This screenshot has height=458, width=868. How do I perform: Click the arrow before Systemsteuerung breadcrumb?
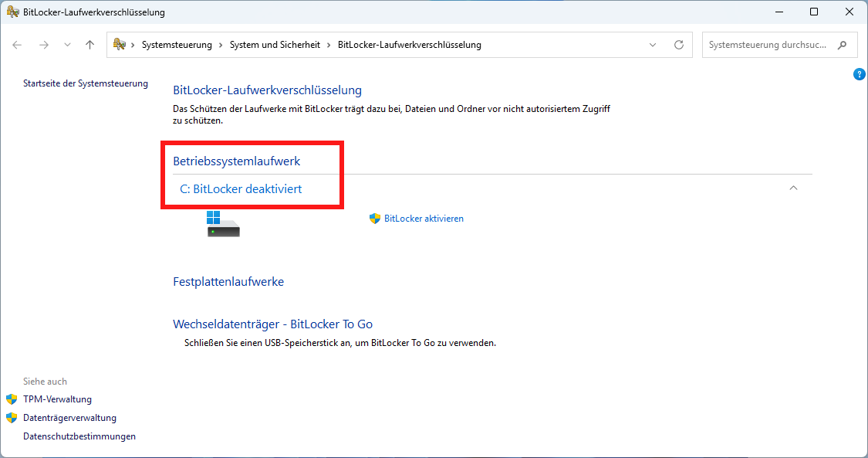coord(133,45)
